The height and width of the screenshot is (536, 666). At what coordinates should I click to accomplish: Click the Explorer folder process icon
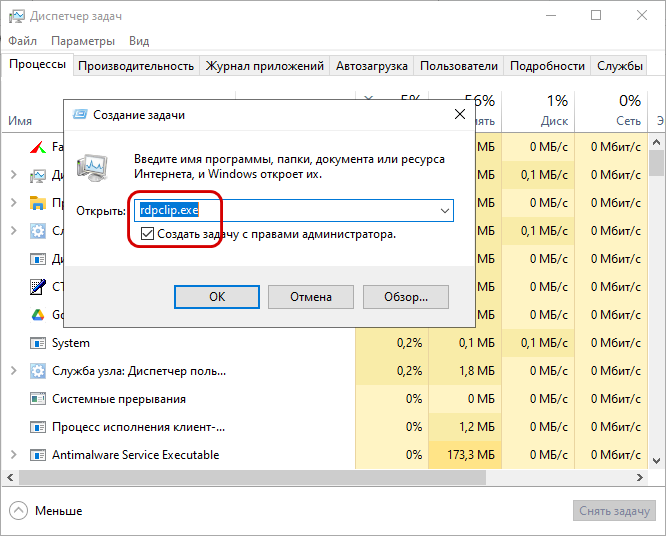[x=37, y=203]
